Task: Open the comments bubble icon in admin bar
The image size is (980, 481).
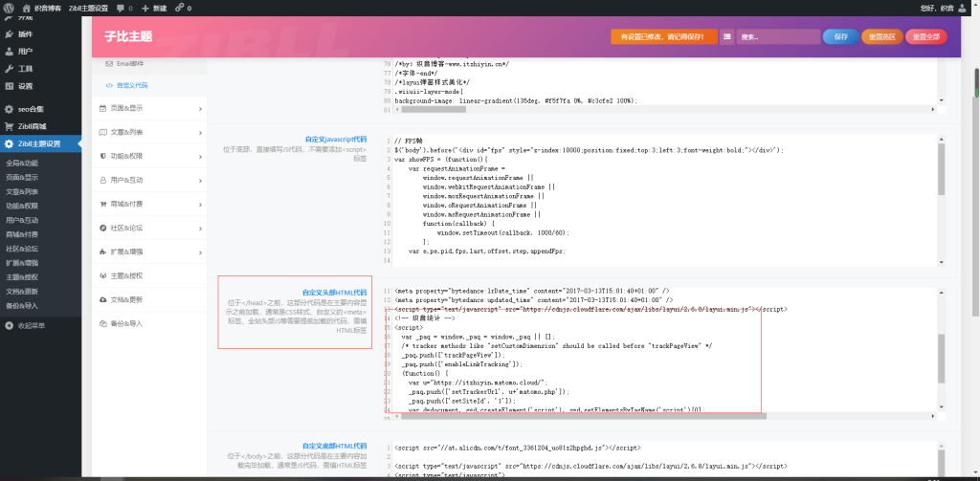Action: click(x=119, y=7)
